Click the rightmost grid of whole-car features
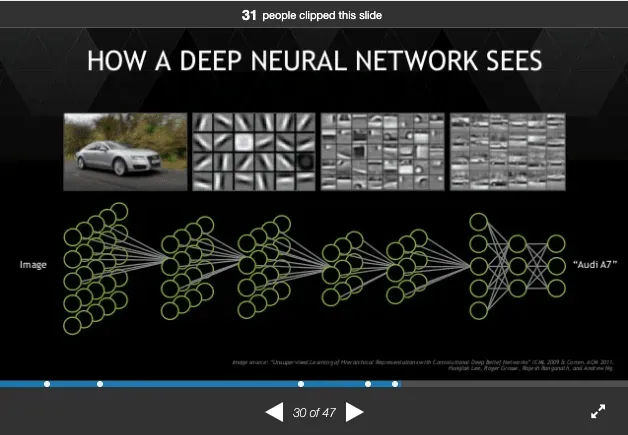Screen dimensions: 628x435 (507, 151)
